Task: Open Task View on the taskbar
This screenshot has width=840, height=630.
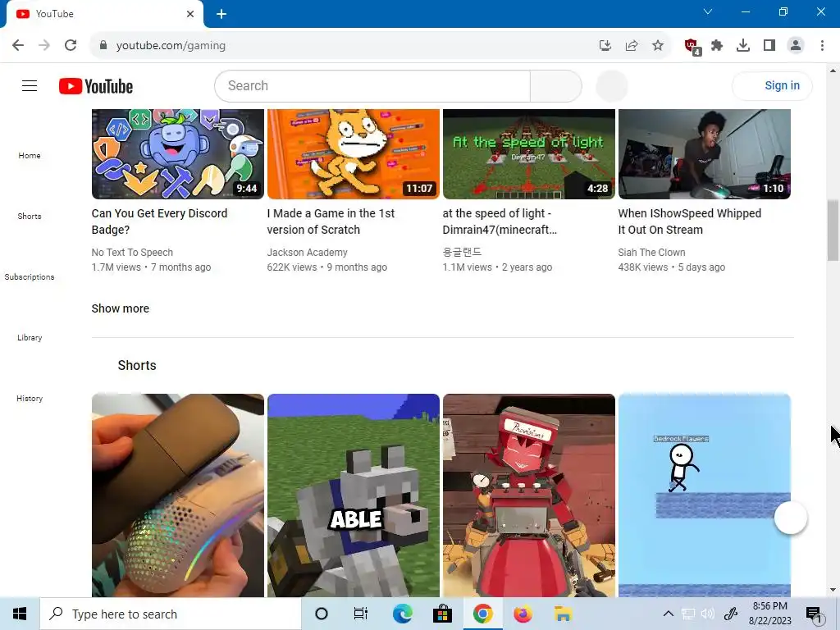Action: point(361,614)
